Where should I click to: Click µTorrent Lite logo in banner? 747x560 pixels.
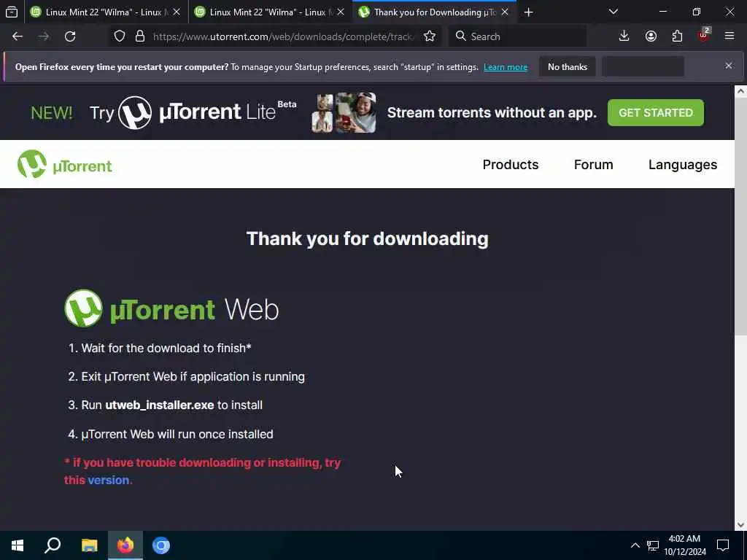[207, 112]
